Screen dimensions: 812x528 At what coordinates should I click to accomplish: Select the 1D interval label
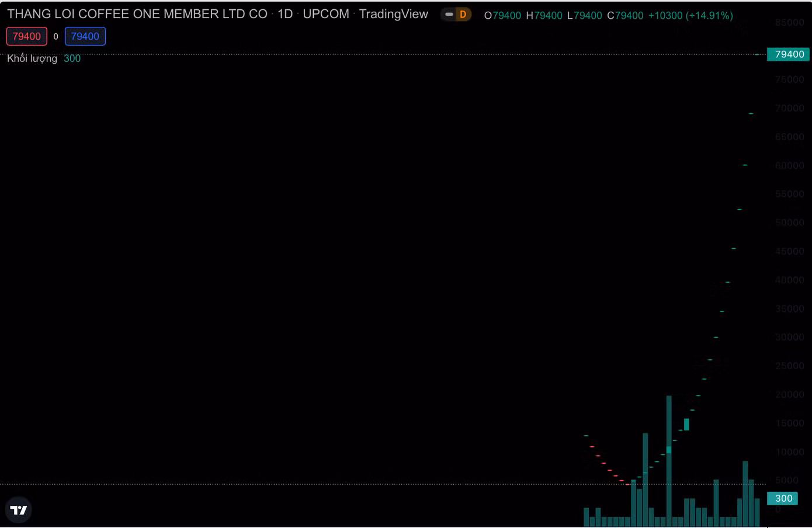285,14
